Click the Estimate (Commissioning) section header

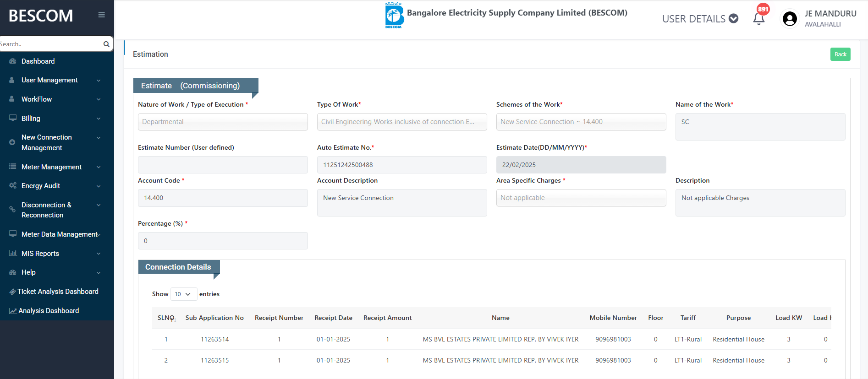[196, 86]
